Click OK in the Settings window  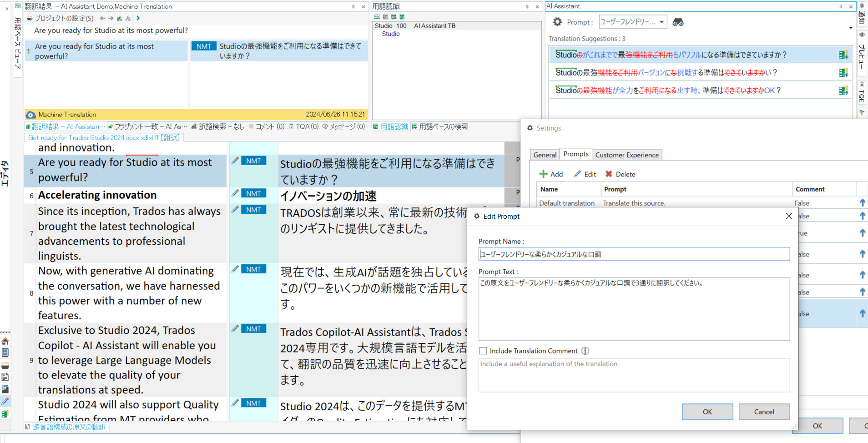coord(818,426)
